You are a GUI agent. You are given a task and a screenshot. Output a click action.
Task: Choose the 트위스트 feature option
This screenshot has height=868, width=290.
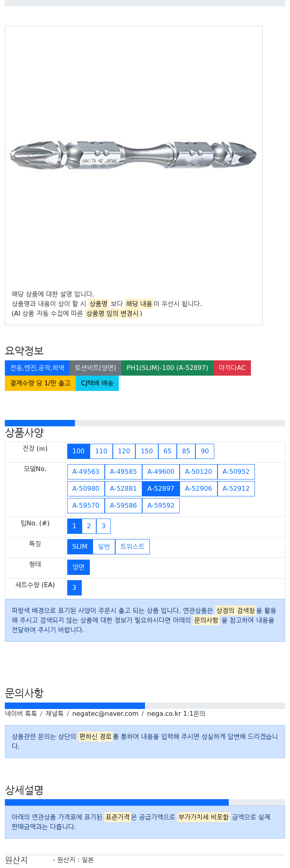(132, 546)
